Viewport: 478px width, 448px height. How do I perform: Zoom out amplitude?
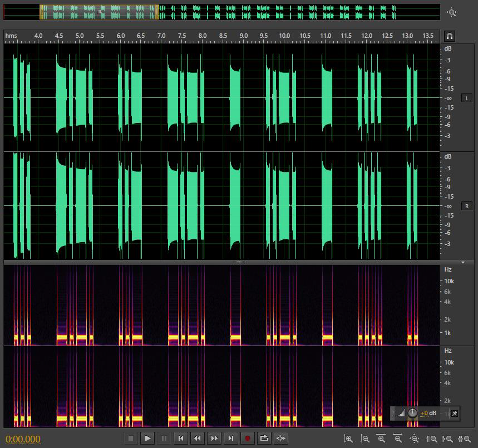tap(365, 439)
